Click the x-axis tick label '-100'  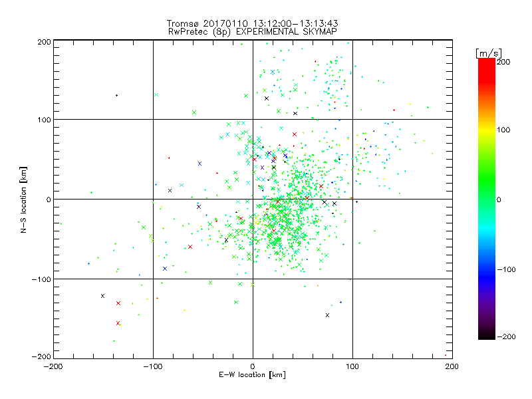click(153, 366)
